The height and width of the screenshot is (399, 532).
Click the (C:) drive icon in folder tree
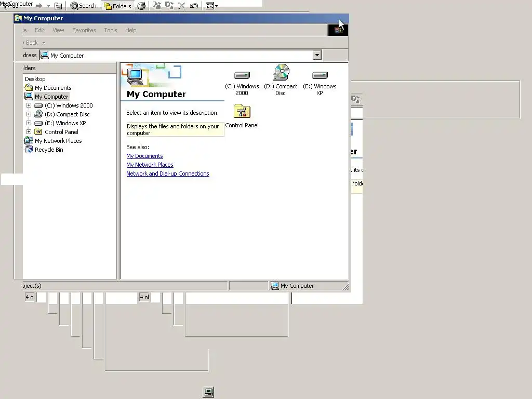point(38,105)
